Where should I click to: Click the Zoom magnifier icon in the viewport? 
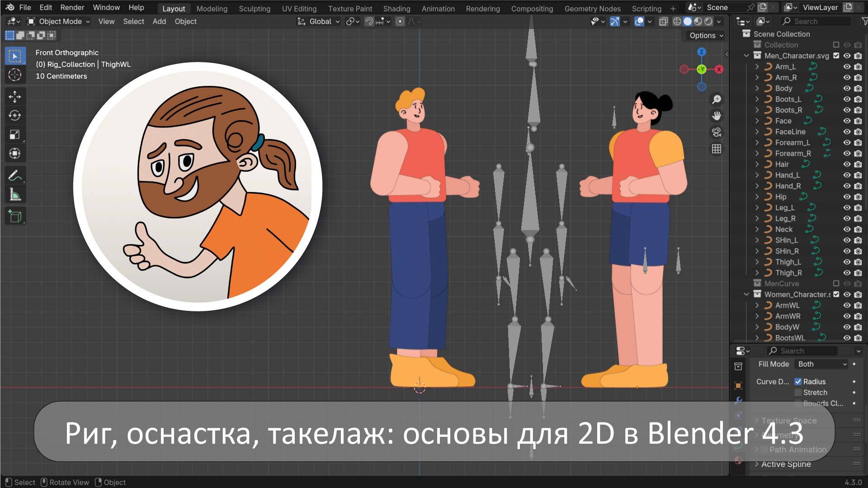[716, 99]
